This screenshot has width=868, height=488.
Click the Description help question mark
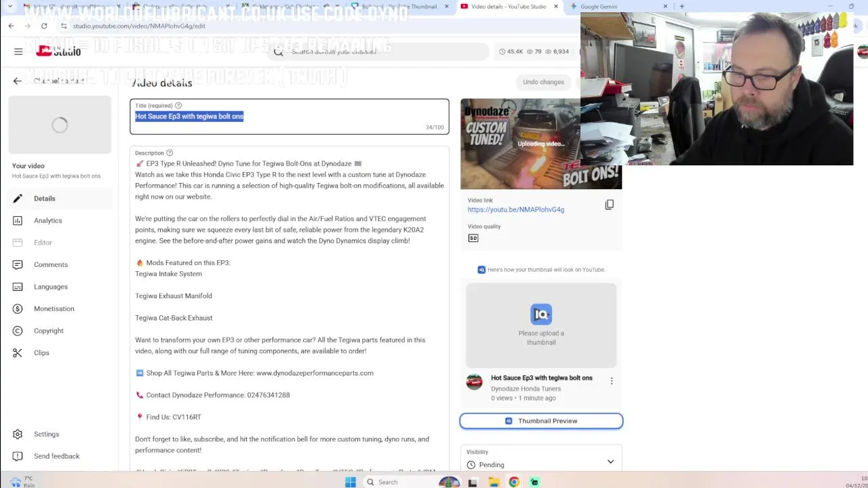(x=170, y=153)
